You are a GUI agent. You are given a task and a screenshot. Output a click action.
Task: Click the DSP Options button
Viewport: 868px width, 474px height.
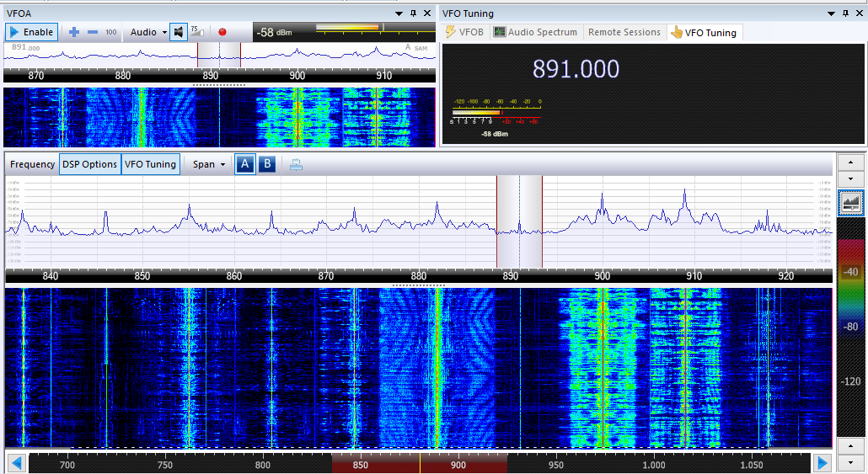(x=89, y=164)
